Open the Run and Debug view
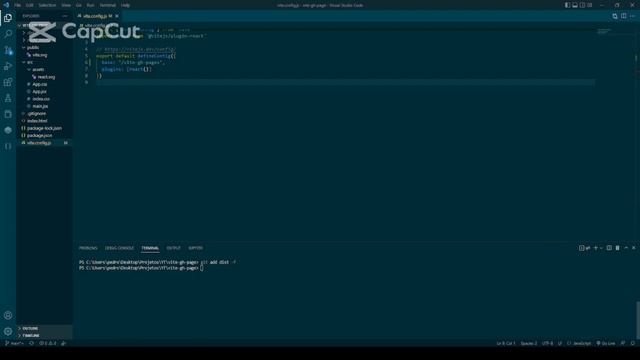640x360 pixels. (x=8, y=66)
